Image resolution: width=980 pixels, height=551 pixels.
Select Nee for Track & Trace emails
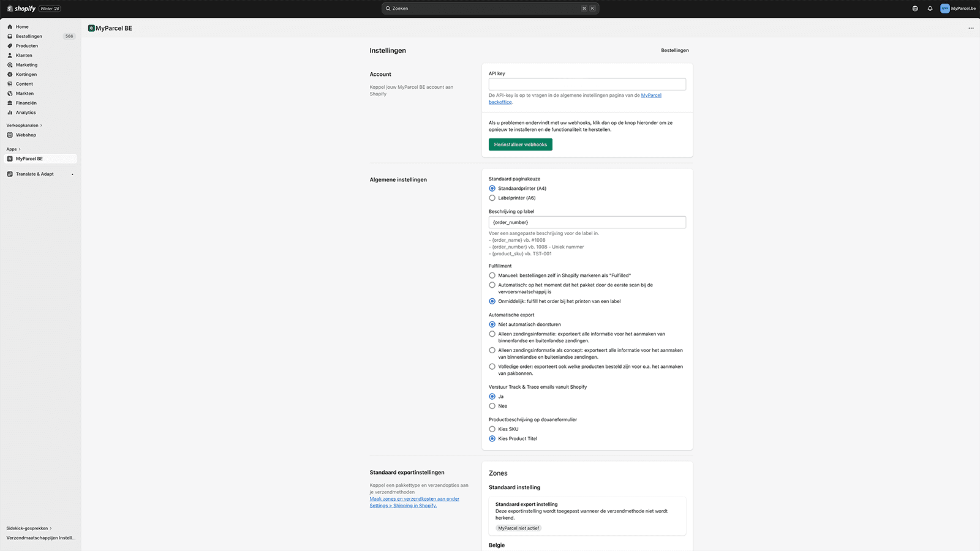tap(492, 405)
